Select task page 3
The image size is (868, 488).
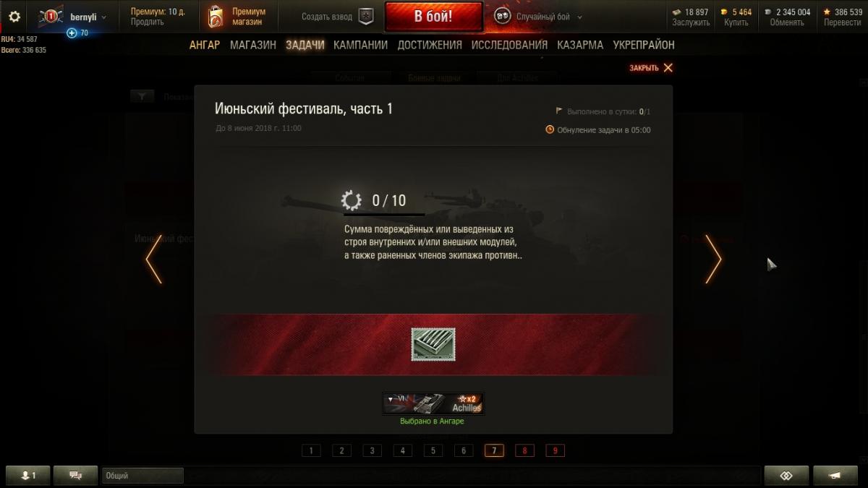pyautogui.click(x=372, y=450)
